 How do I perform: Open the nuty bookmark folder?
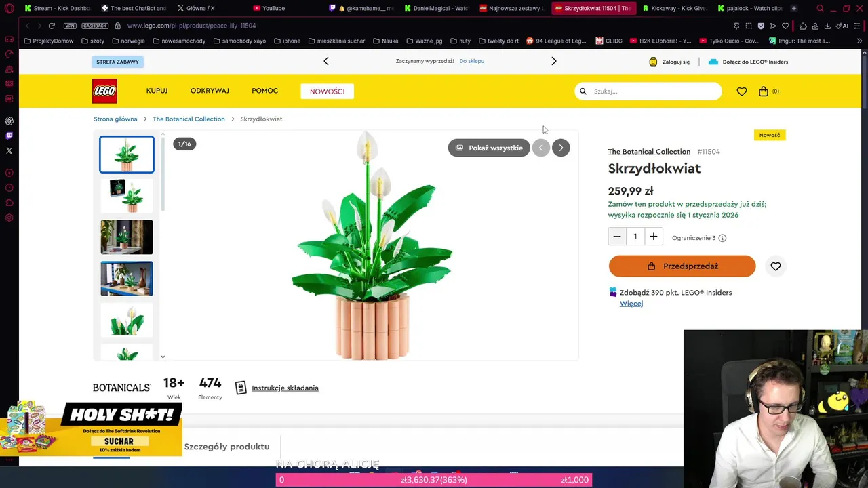coord(460,41)
